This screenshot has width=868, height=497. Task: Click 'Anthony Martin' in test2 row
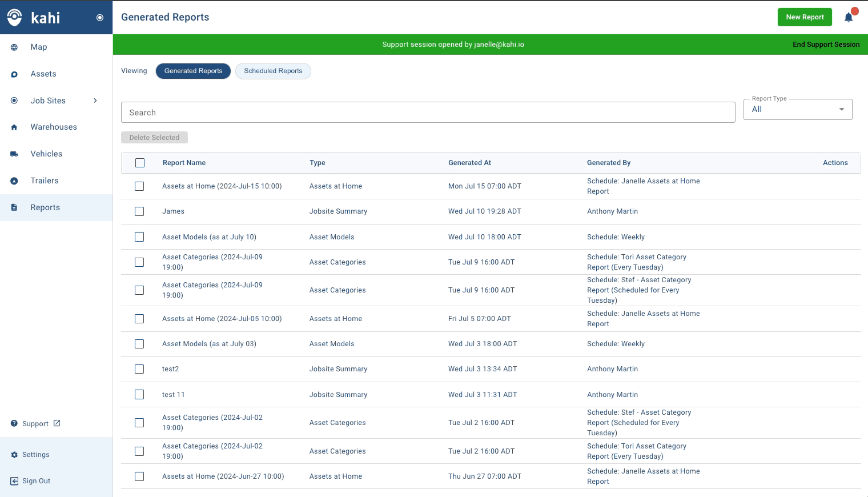pyautogui.click(x=612, y=369)
